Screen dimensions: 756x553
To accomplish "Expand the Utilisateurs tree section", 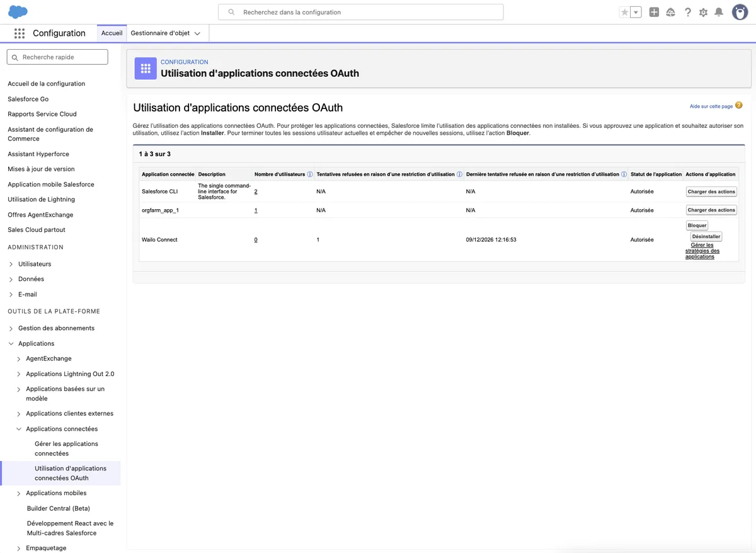I will click(x=11, y=264).
